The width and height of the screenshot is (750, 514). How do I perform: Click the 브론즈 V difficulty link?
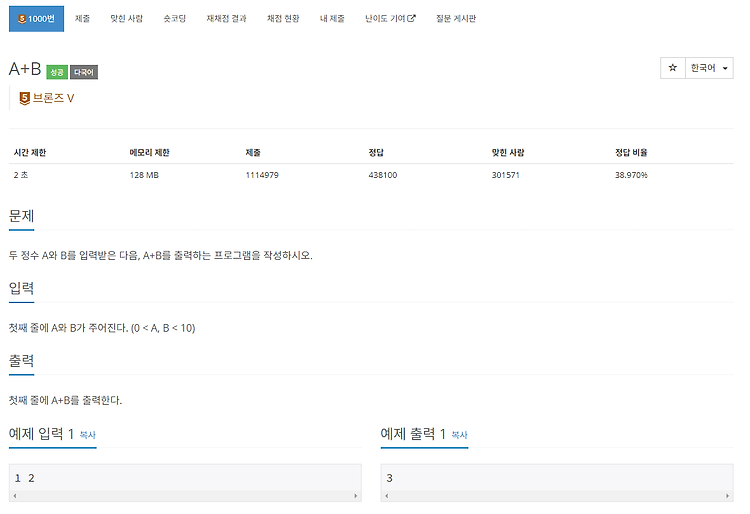coord(53,98)
